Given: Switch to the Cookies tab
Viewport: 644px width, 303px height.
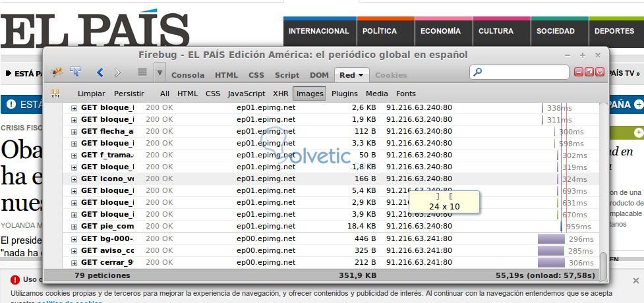Looking at the screenshot, I should coord(391,75).
